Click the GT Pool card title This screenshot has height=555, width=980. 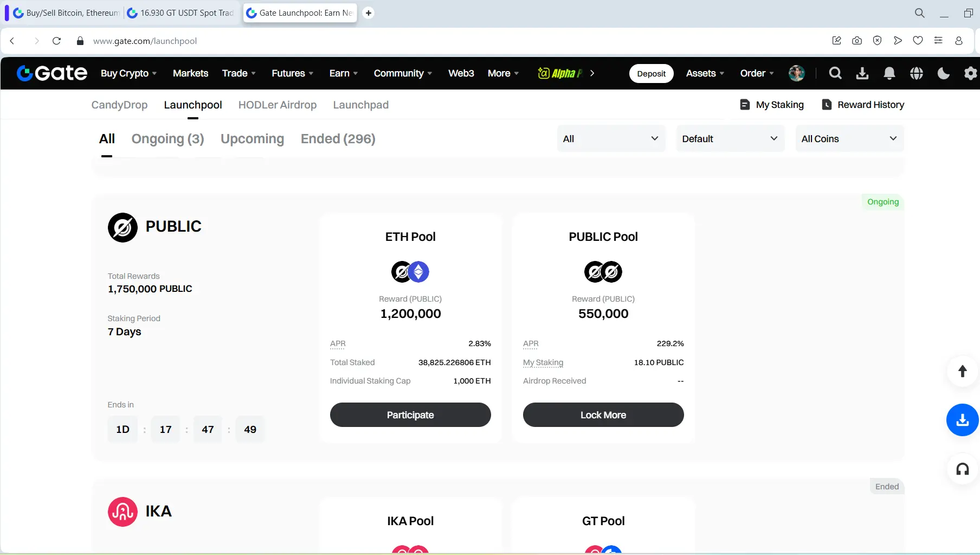tap(603, 521)
